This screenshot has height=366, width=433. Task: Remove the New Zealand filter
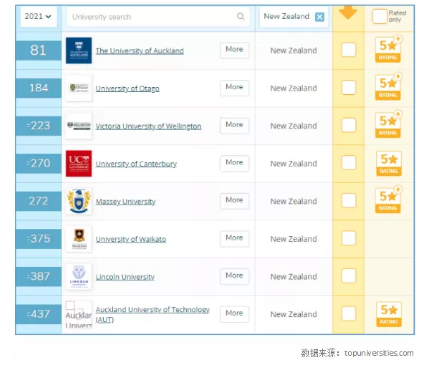click(319, 17)
